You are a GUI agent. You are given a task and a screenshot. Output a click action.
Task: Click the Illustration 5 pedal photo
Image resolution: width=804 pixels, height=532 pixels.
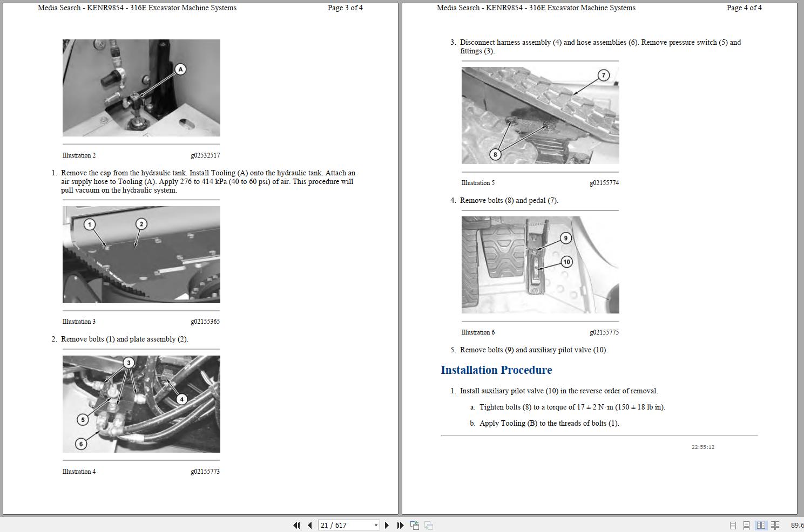tap(540, 115)
